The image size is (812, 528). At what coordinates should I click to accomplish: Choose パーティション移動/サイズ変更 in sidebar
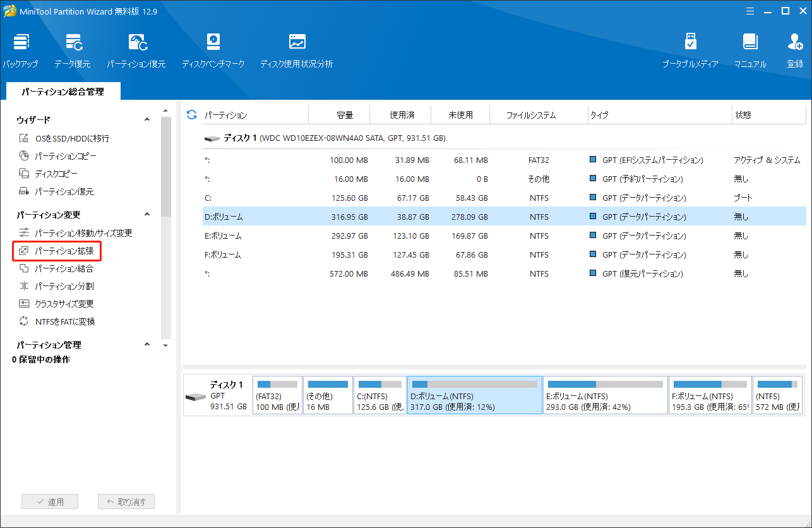pyautogui.click(x=75, y=233)
